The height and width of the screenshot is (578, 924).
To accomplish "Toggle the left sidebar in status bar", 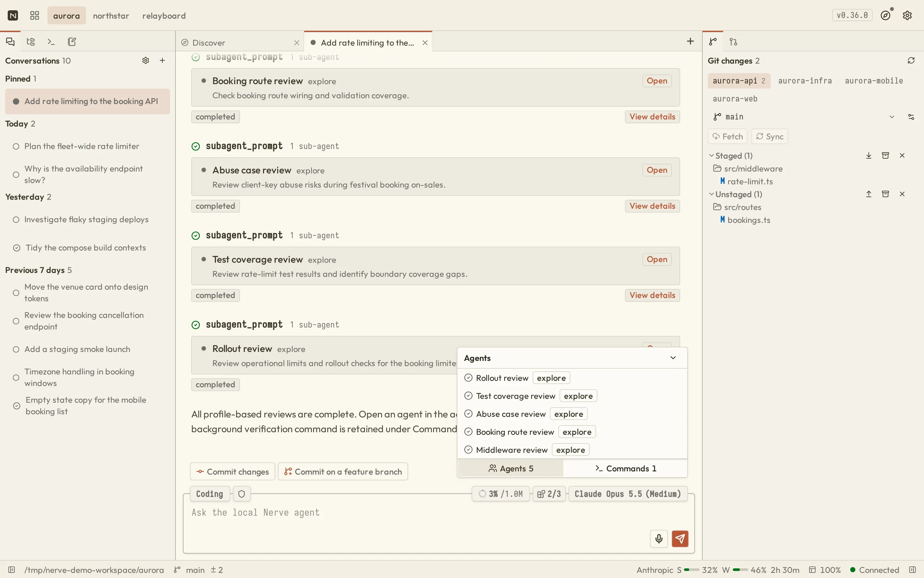I will tap(12, 570).
